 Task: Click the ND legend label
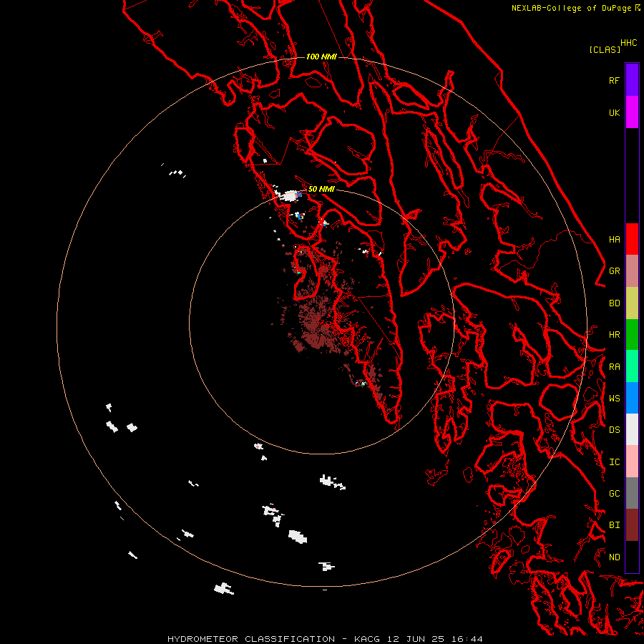pos(614,557)
